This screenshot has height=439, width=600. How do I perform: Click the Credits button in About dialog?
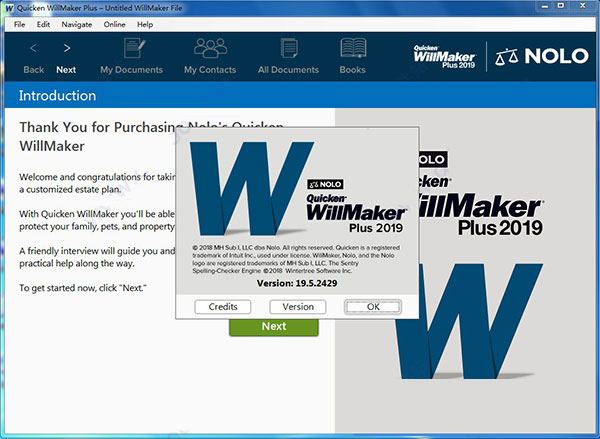[223, 307]
